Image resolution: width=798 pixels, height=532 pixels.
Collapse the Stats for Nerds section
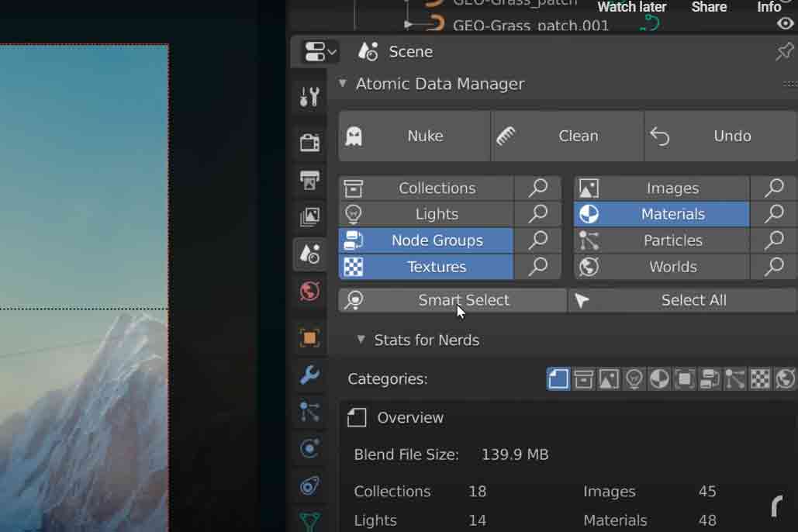[x=361, y=340]
